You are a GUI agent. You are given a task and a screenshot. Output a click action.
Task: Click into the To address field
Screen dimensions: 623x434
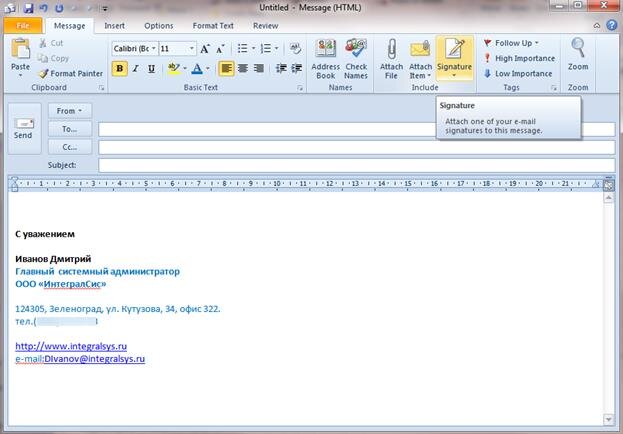click(356, 130)
